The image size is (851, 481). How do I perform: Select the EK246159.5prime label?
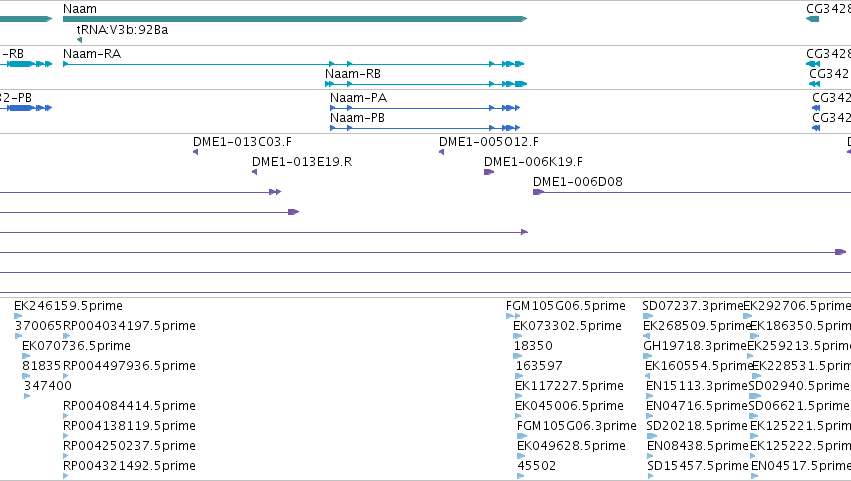(68, 306)
